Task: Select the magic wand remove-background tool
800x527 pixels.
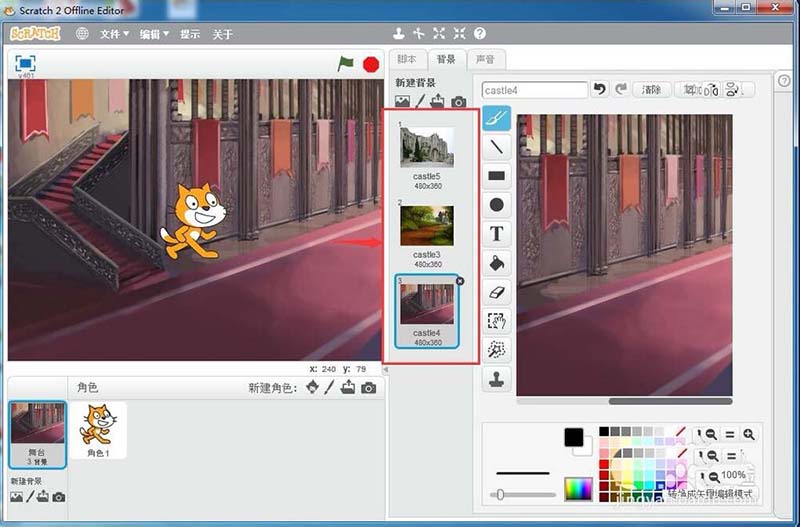Action: click(x=496, y=350)
